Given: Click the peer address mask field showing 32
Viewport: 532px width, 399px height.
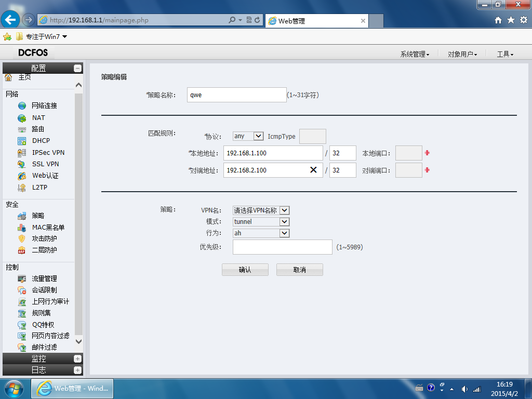Looking at the screenshot, I should pos(343,170).
